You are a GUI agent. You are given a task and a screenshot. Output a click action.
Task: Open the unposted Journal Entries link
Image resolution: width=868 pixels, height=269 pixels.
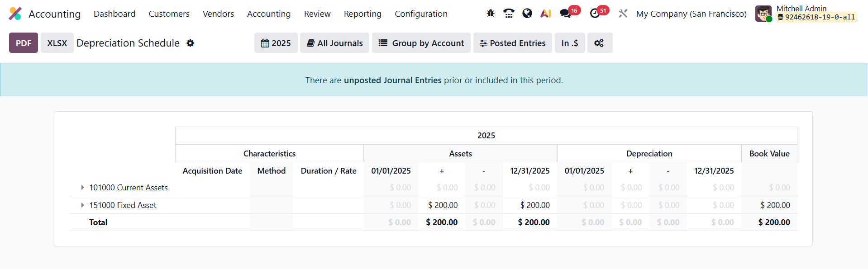tap(392, 80)
